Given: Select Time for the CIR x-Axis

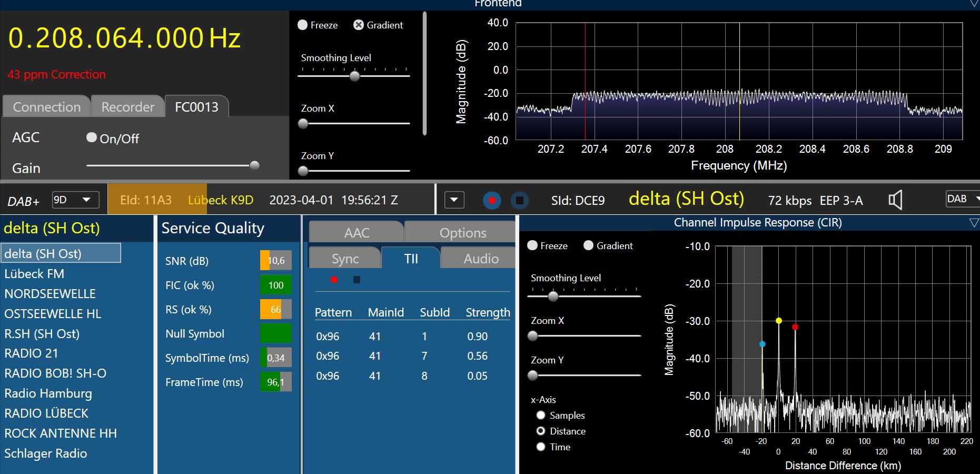Looking at the screenshot, I should [x=541, y=447].
